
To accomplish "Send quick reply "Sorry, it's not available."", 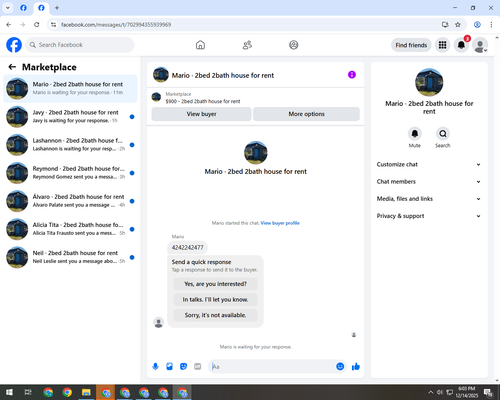I will pos(215,315).
